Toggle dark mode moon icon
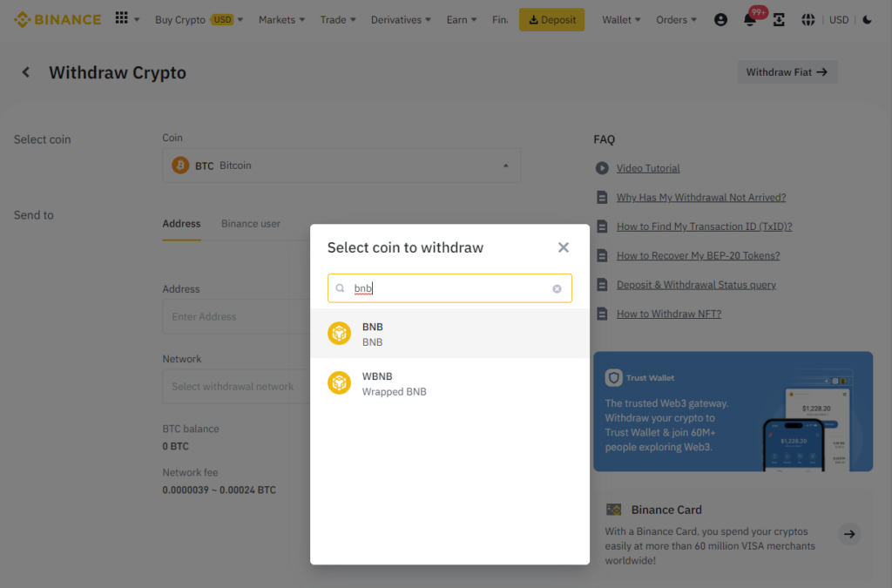892x588 pixels. (x=867, y=20)
